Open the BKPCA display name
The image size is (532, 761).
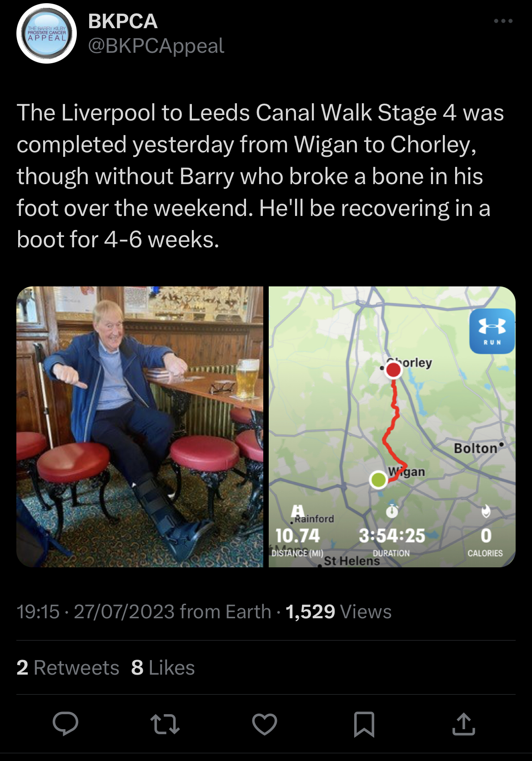click(123, 21)
